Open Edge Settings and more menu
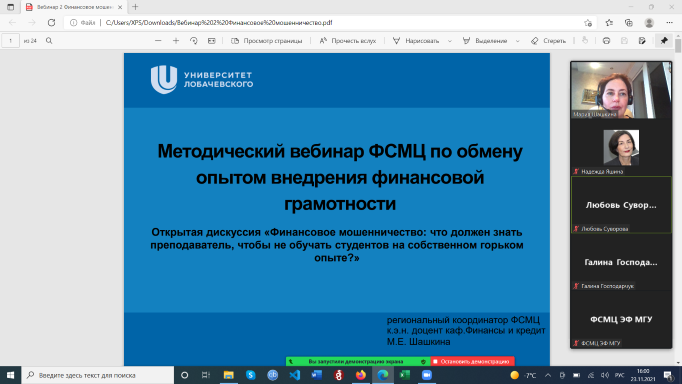 click(669, 23)
